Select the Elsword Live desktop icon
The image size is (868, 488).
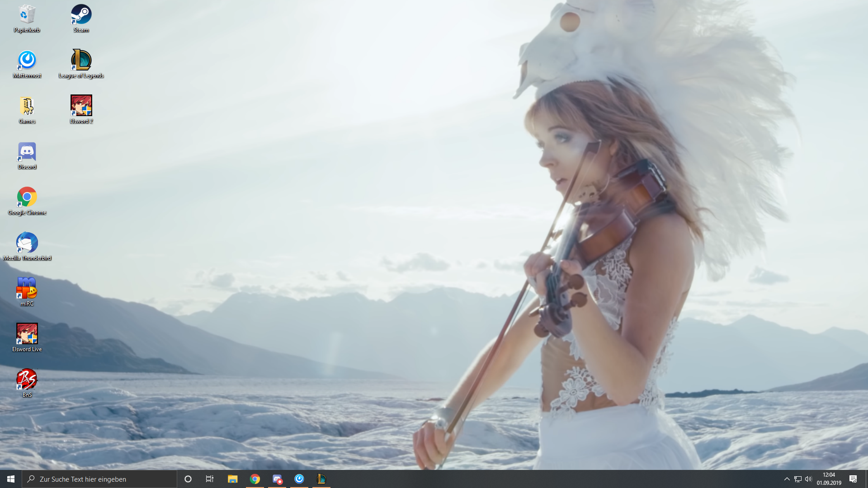tap(27, 335)
